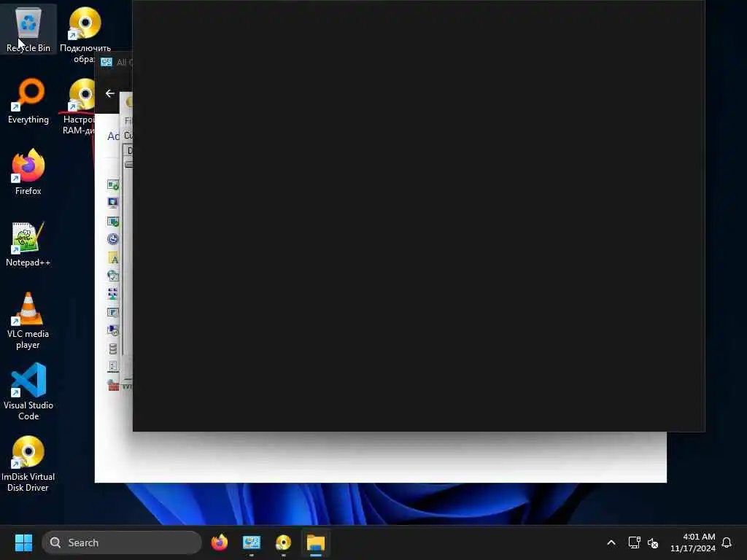Select the Notepad++ desktop shortcut
This screenshot has height=560, width=747.
(28, 244)
